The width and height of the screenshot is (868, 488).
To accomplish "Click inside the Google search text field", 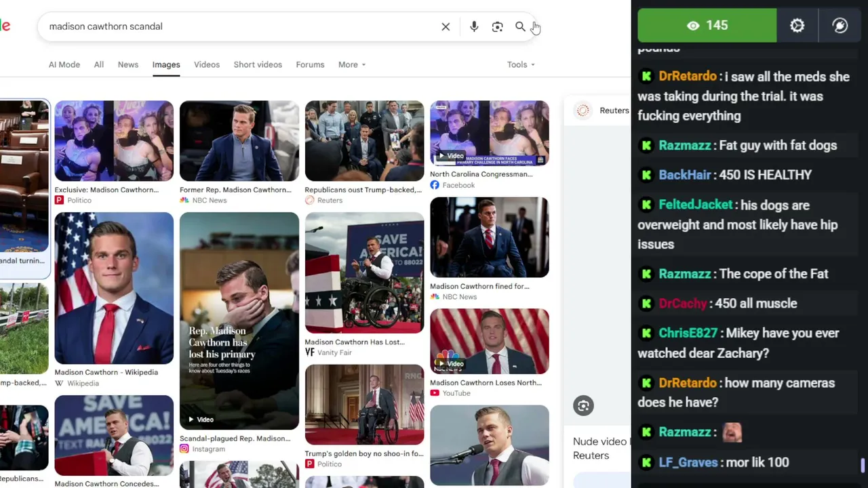I will pos(241,26).
